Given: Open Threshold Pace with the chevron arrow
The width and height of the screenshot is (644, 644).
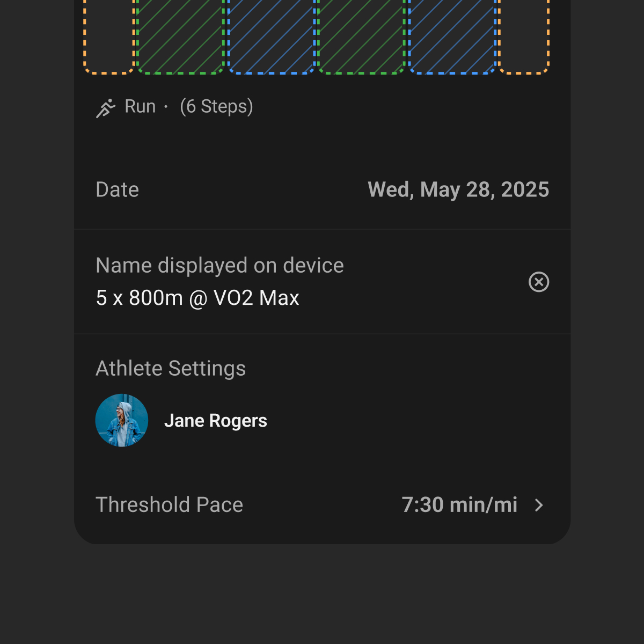Looking at the screenshot, I should pyautogui.click(x=539, y=505).
